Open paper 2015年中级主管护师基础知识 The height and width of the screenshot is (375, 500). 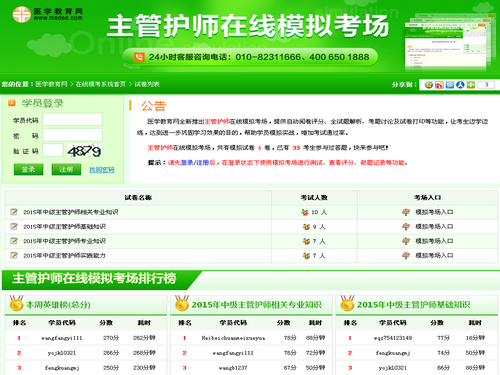point(64,227)
